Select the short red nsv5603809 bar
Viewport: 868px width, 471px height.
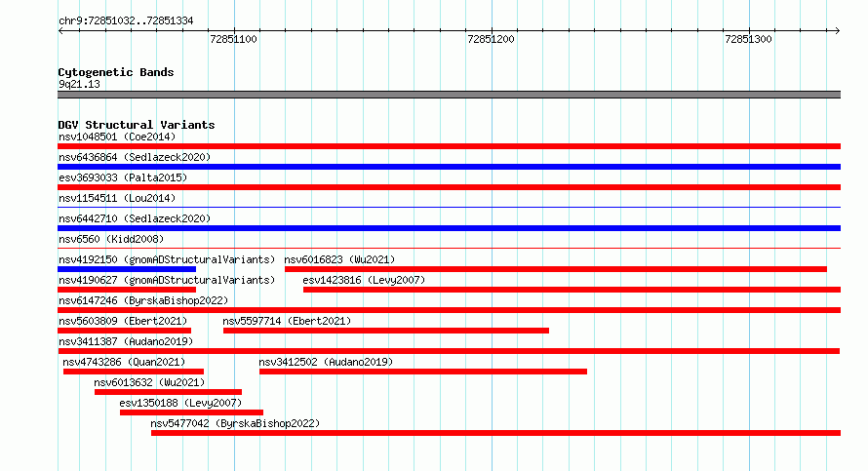[x=125, y=331]
